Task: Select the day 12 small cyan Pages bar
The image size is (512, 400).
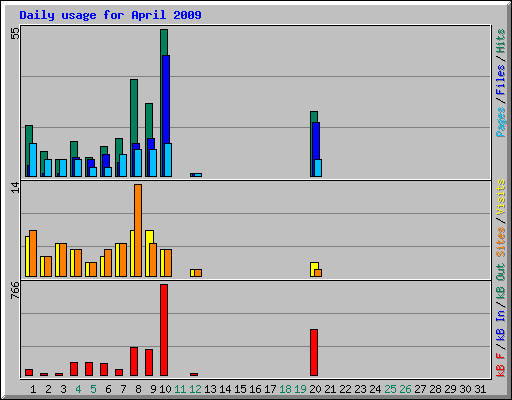Action: tap(198, 175)
